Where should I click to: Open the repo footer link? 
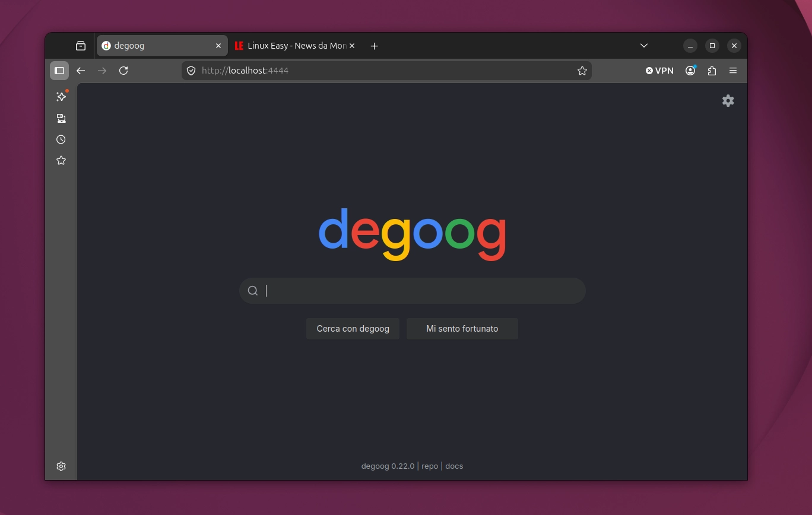[430, 466]
